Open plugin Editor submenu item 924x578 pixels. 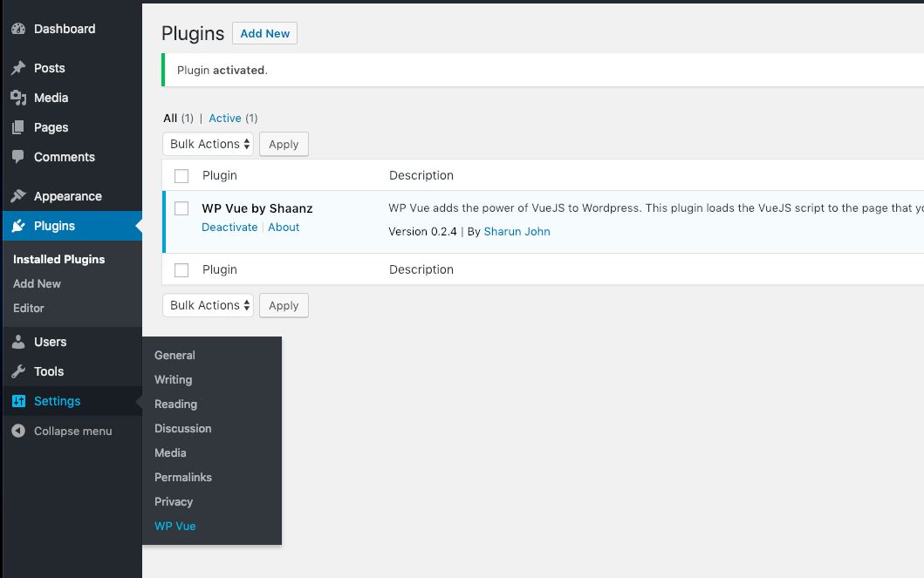29,309
